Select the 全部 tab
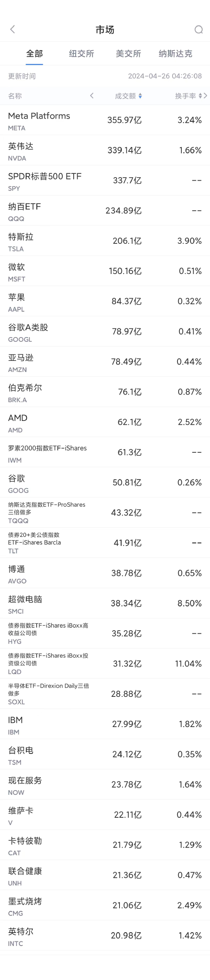This screenshot has width=210, height=980. coord(34,54)
